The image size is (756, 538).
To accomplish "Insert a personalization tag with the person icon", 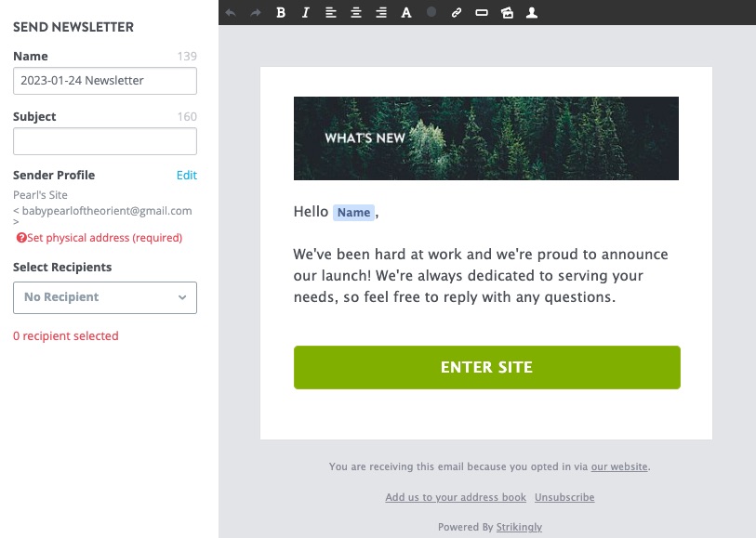I will click(x=532, y=12).
